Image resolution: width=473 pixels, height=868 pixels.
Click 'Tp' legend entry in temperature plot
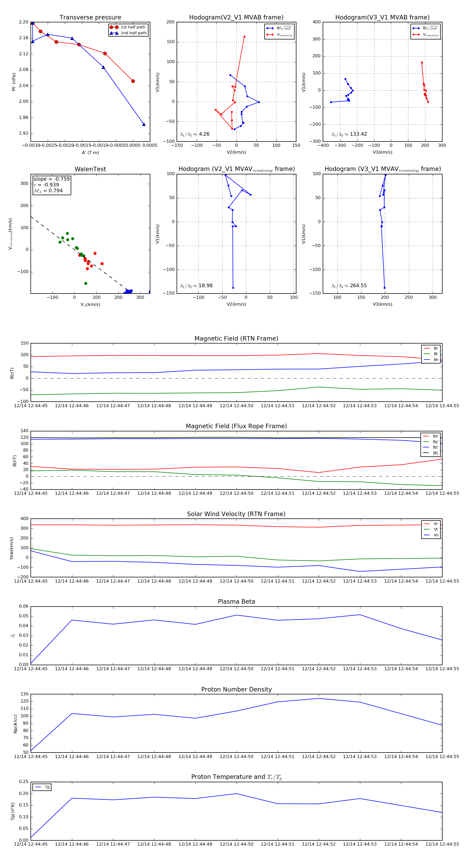coord(42,788)
